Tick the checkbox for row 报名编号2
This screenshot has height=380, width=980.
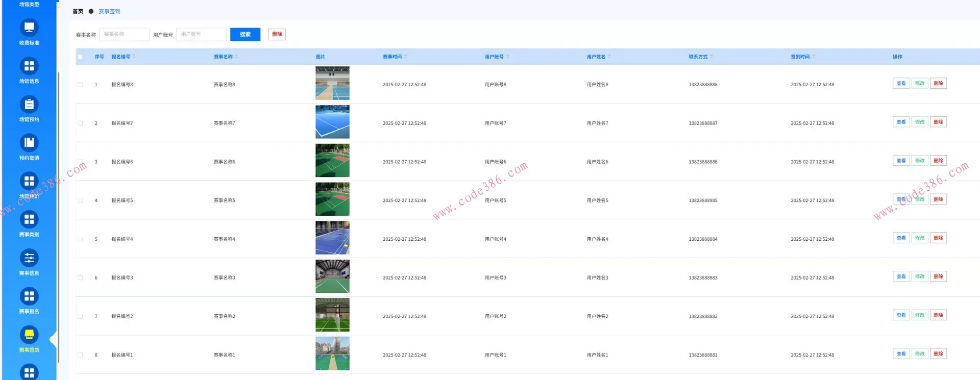(80, 316)
